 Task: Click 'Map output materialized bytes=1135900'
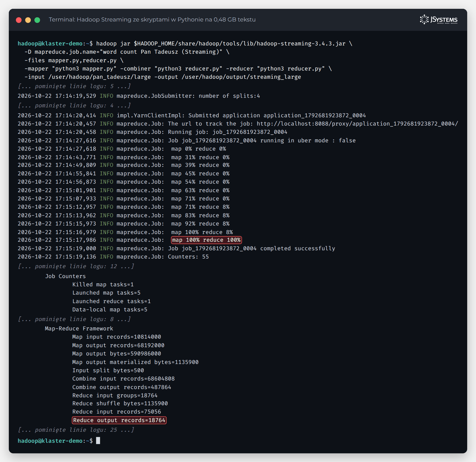136,362
